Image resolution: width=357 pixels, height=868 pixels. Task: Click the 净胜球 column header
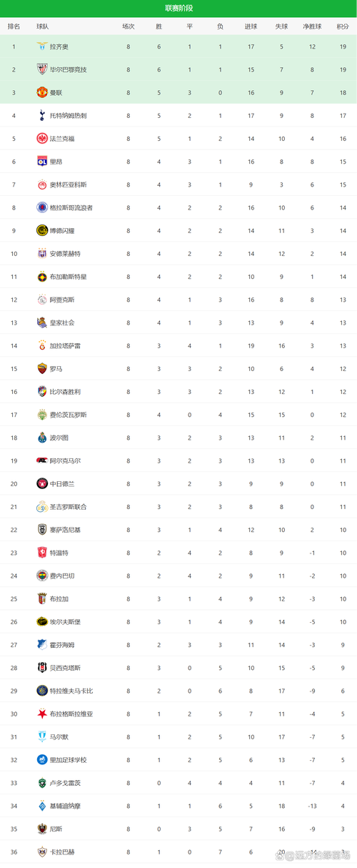click(312, 26)
